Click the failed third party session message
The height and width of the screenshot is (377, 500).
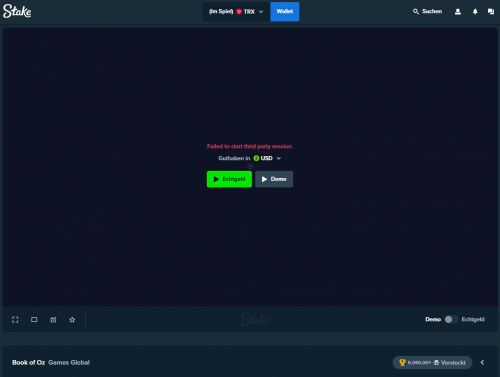coord(250,146)
